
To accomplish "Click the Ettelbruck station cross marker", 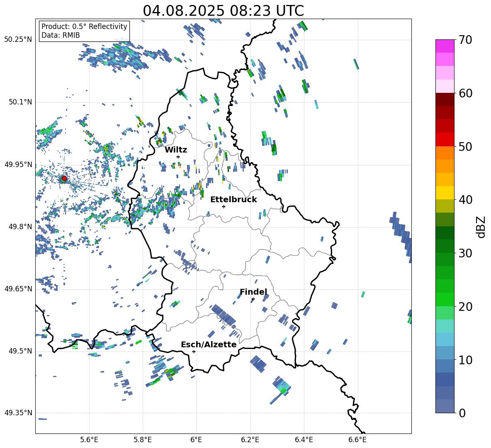I will pyautogui.click(x=224, y=206).
